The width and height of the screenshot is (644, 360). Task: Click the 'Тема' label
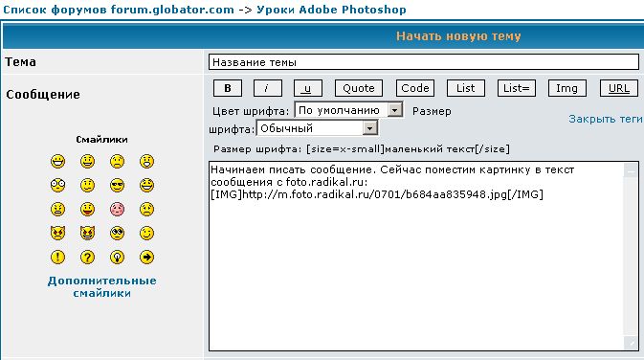tap(20, 62)
